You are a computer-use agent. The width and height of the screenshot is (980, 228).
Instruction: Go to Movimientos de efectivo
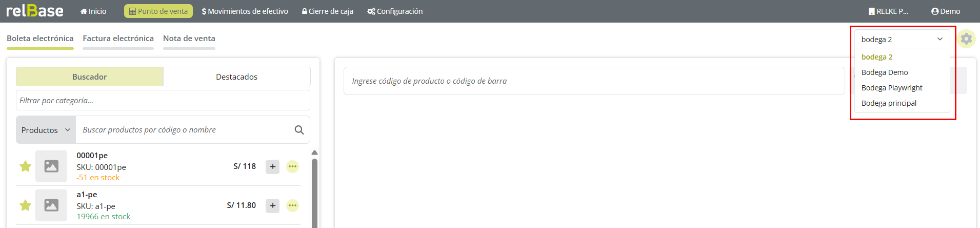tap(245, 11)
